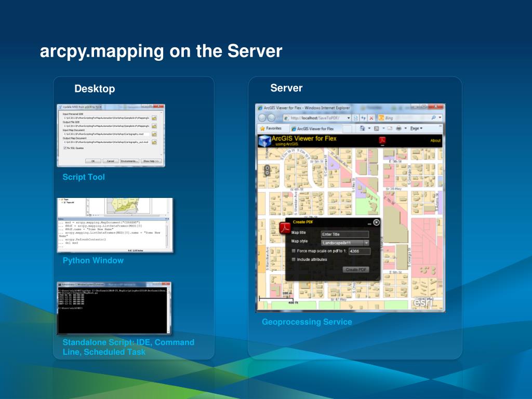This screenshot has width=532, height=399.
Task: Open the address bar URL dropdown arrow
Action: coord(349,118)
